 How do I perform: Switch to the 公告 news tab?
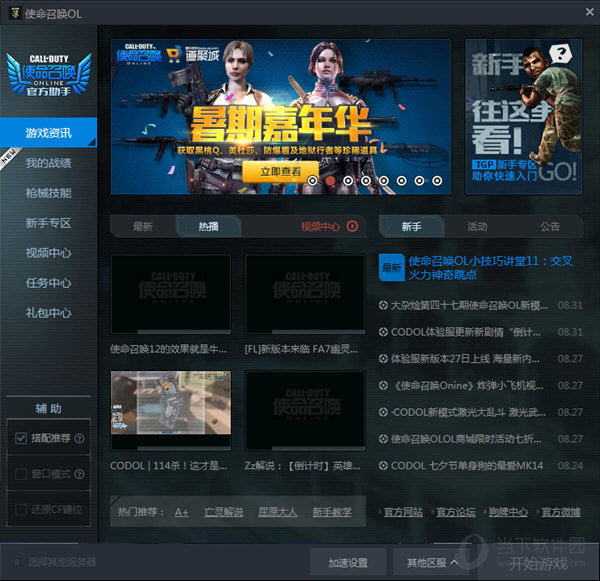coord(550,226)
